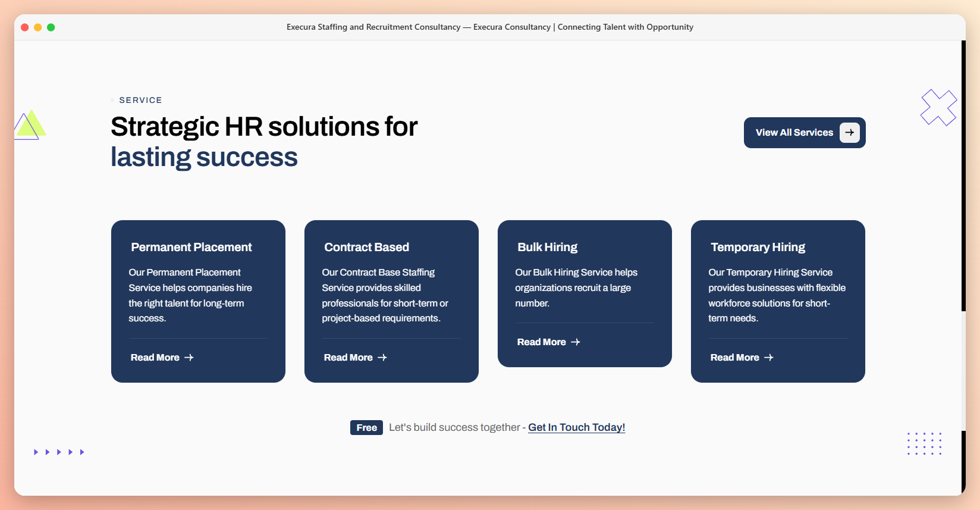Viewport: 980px width, 510px height.
Task: Follow the Get In Touch Today link
Action: click(576, 427)
